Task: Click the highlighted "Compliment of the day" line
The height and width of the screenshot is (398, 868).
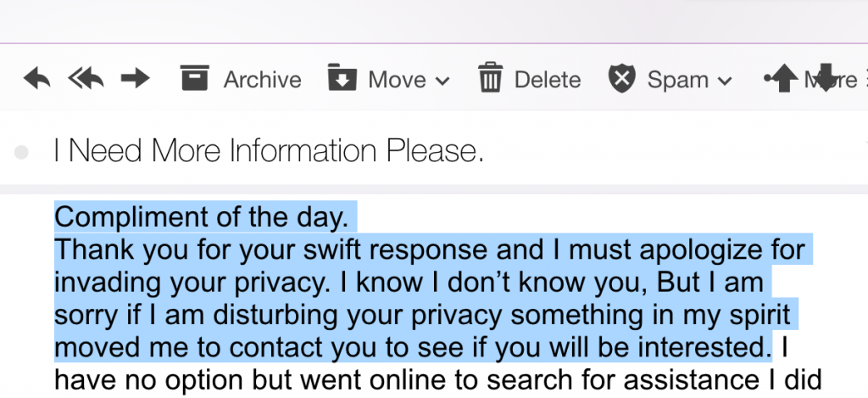Action: [x=202, y=217]
